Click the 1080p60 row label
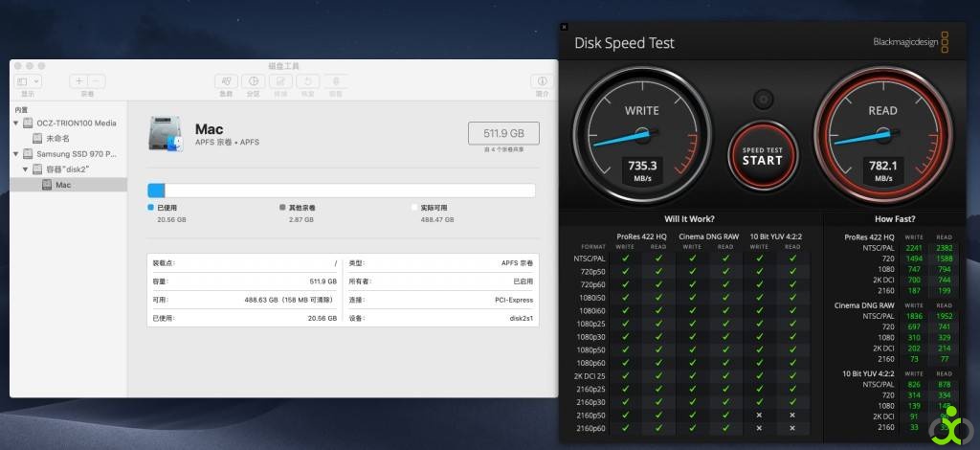Screen dimensions: 980x450 coord(590,363)
